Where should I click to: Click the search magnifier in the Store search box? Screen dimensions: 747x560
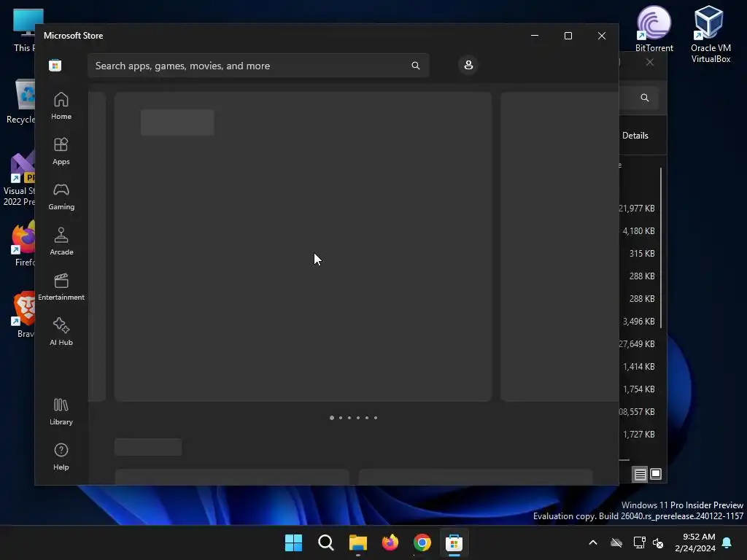point(415,66)
